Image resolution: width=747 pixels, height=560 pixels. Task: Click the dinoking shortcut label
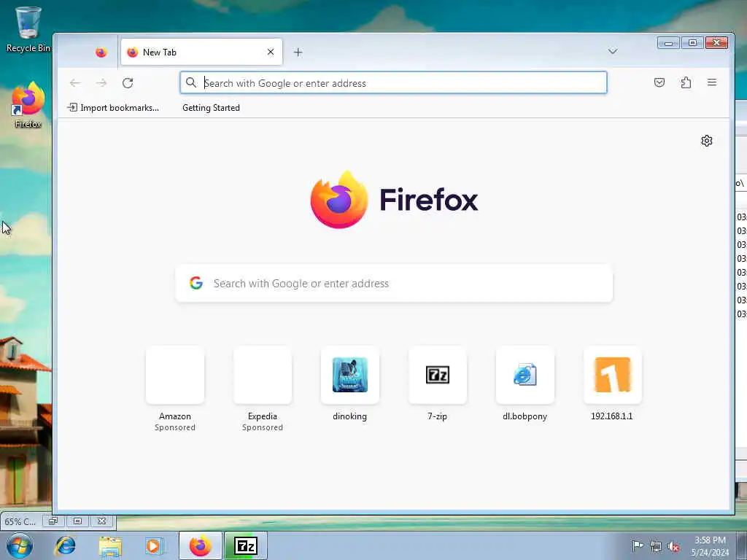349,416
